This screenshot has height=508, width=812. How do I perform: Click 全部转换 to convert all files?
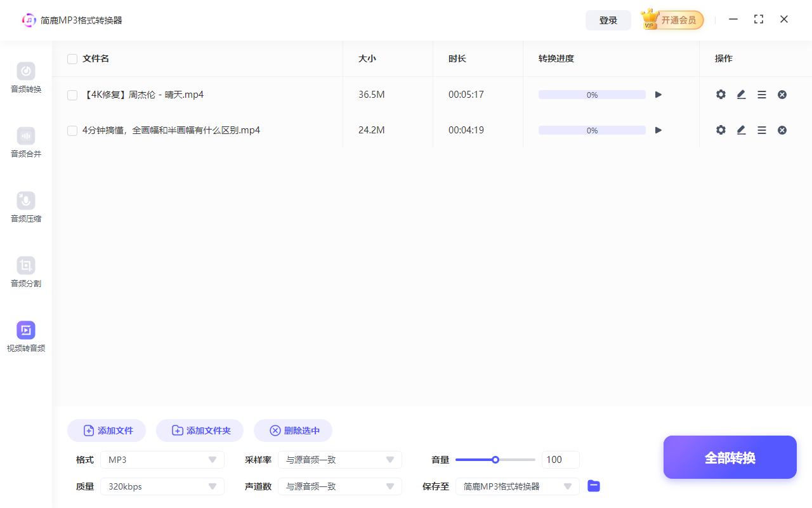(x=730, y=457)
